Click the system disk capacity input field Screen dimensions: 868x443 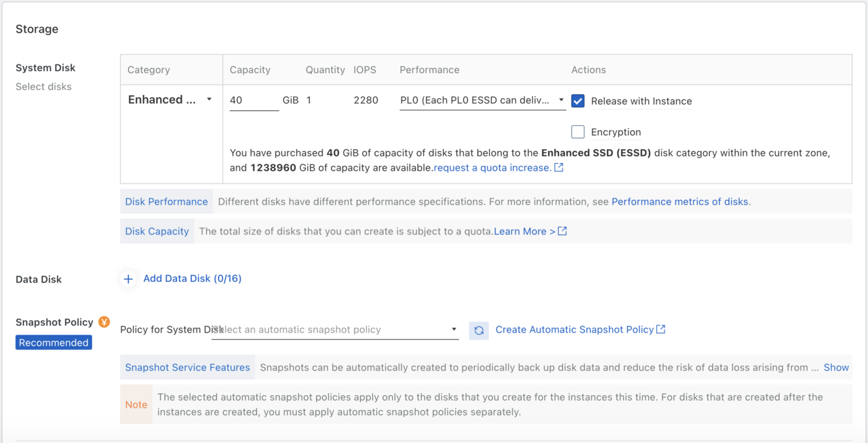(254, 100)
